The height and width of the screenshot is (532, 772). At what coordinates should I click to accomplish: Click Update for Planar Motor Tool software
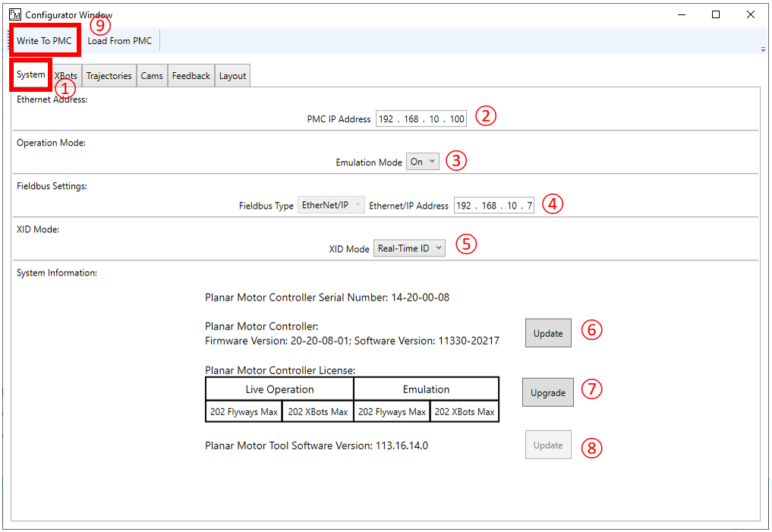coord(547,445)
